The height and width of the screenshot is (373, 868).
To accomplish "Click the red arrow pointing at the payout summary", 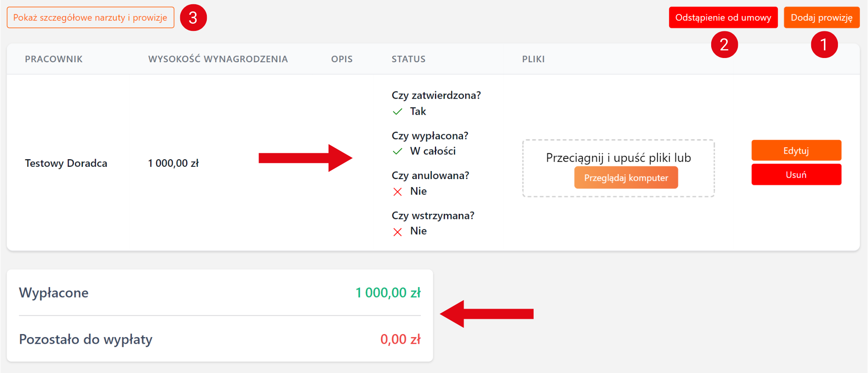I will [487, 314].
